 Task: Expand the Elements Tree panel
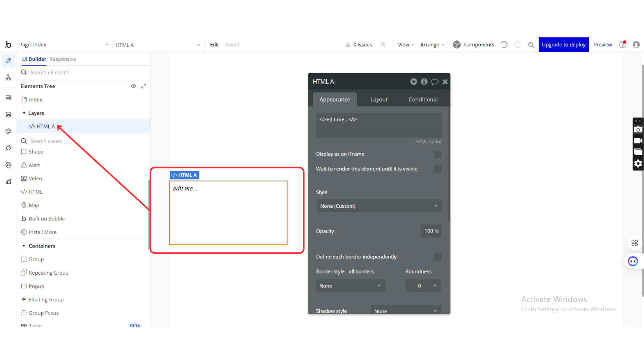click(x=144, y=86)
